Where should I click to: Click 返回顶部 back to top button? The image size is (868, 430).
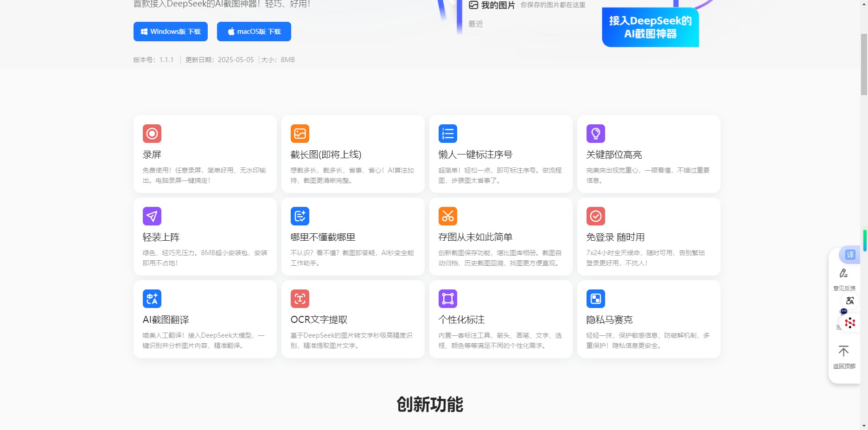(x=844, y=356)
